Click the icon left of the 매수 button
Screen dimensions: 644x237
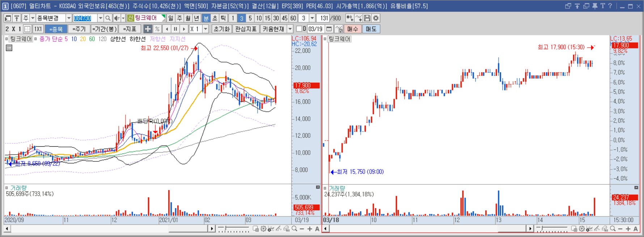(339, 29)
